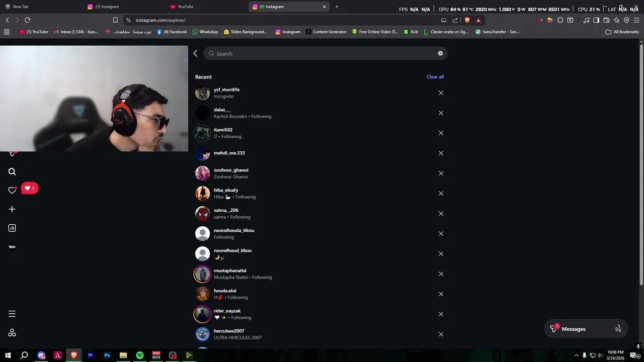
Task: Remove yzf_stuntlife from recent searches
Action: (441, 93)
